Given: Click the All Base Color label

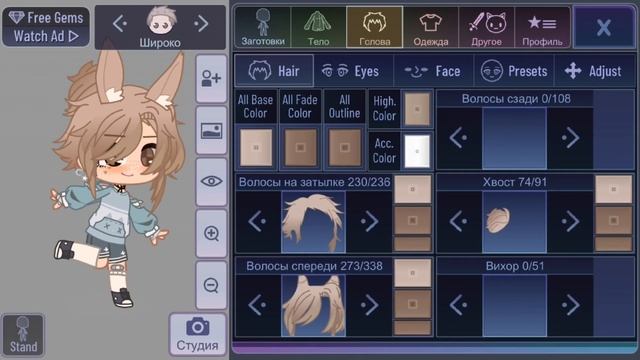Looking at the screenshot, I should coord(255,107).
